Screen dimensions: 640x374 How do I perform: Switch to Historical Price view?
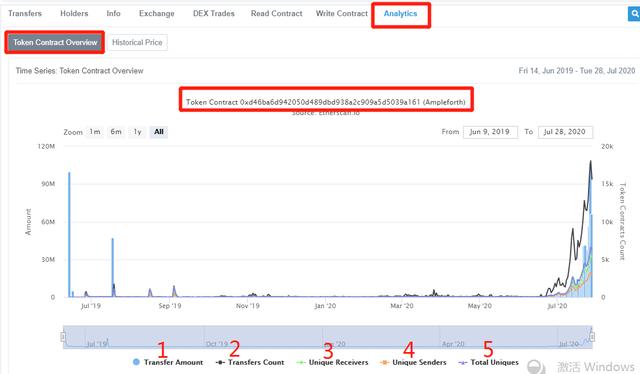pos(137,42)
